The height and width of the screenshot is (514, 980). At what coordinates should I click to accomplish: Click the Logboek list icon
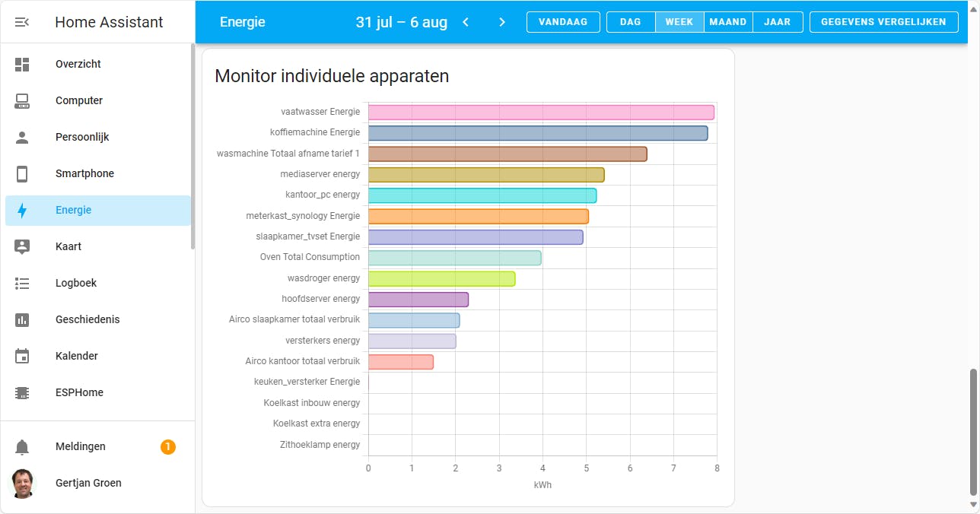[22, 284]
